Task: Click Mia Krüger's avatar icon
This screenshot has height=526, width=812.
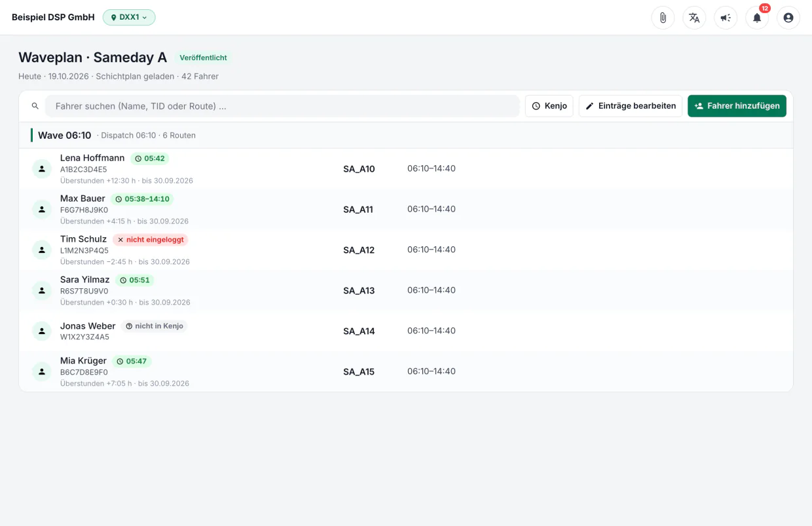Action: pos(42,372)
